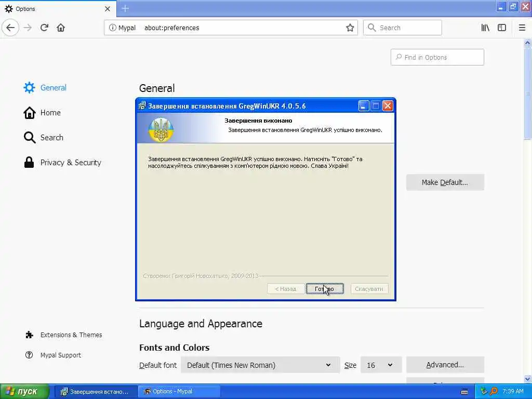Reload the current page
The width and height of the screenshot is (532, 399).
tap(44, 28)
